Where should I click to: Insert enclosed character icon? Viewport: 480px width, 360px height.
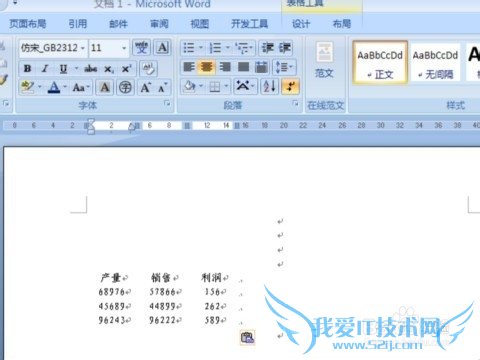coord(125,87)
